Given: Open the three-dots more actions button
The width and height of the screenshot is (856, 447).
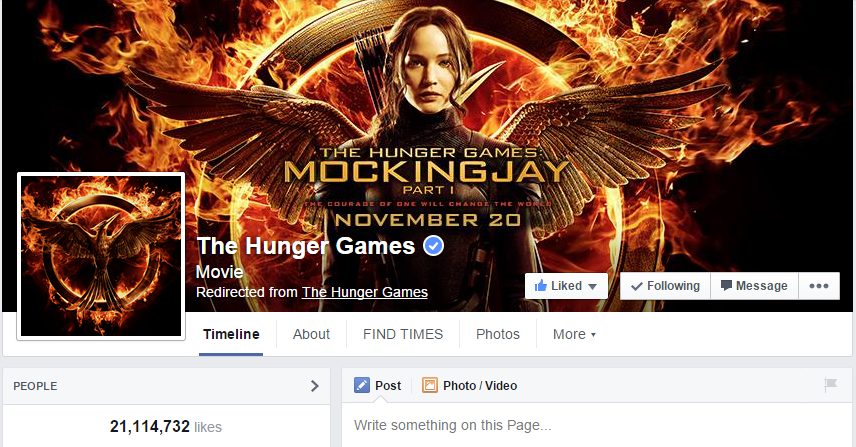Looking at the screenshot, I should [819, 286].
